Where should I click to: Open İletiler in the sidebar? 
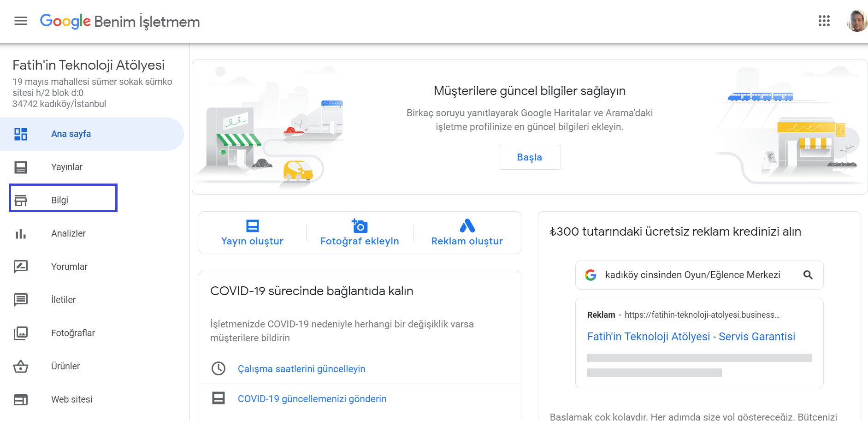(63, 300)
